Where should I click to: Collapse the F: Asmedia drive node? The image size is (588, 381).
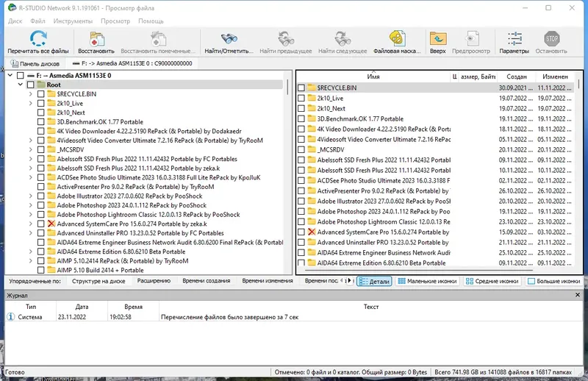pyautogui.click(x=10, y=76)
